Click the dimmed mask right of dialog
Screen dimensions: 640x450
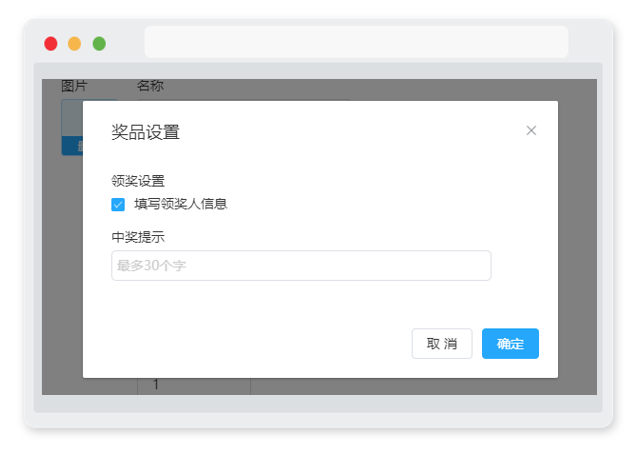[577, 237]
